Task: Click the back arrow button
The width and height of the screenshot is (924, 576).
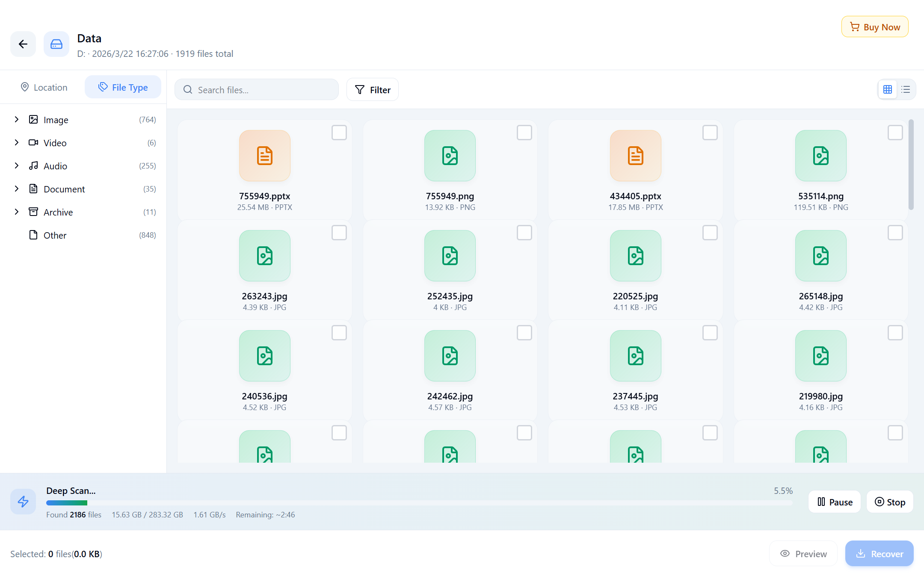Action: (x=23, y=44)
